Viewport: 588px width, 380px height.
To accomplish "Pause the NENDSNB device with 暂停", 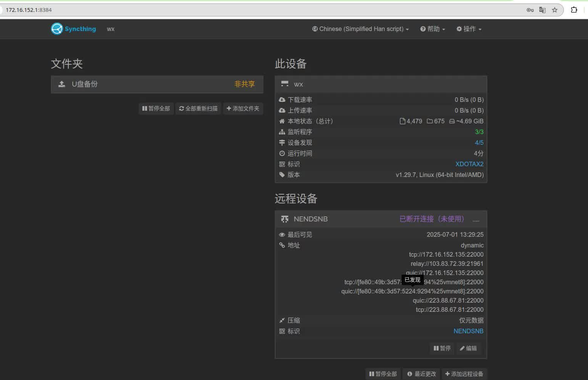I will click(x=442, y=348).
